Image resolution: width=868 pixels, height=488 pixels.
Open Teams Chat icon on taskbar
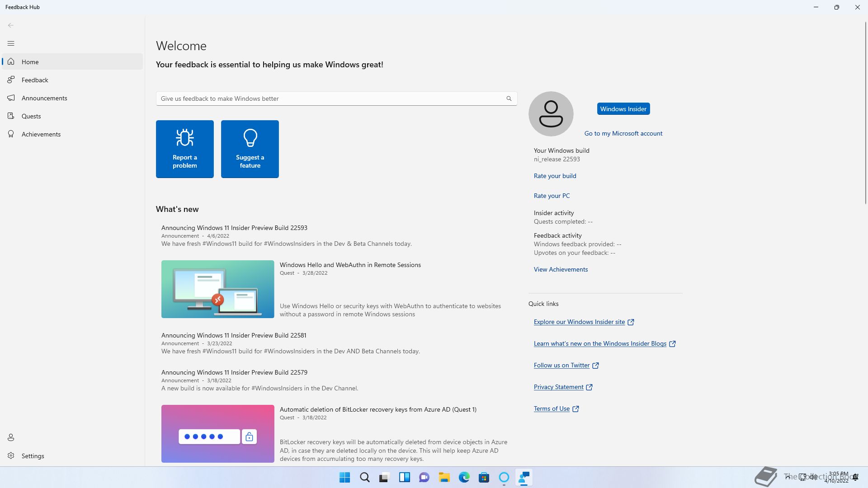coord(424,478)
